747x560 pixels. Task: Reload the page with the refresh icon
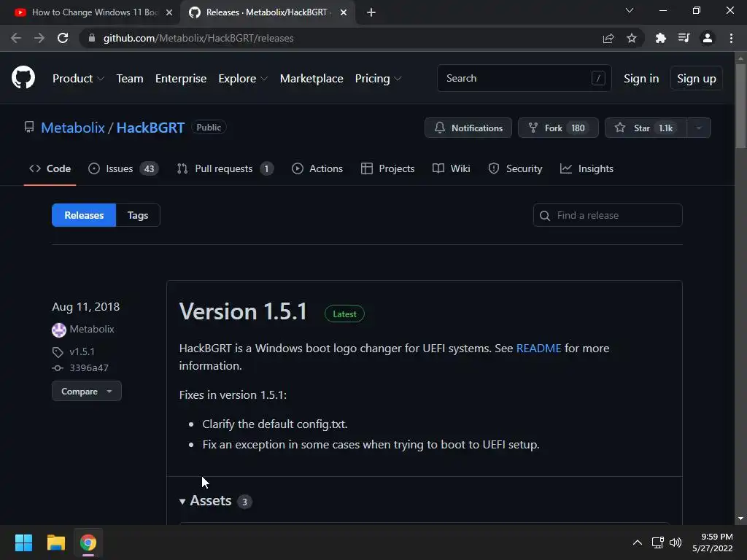(x=63, y=38)
